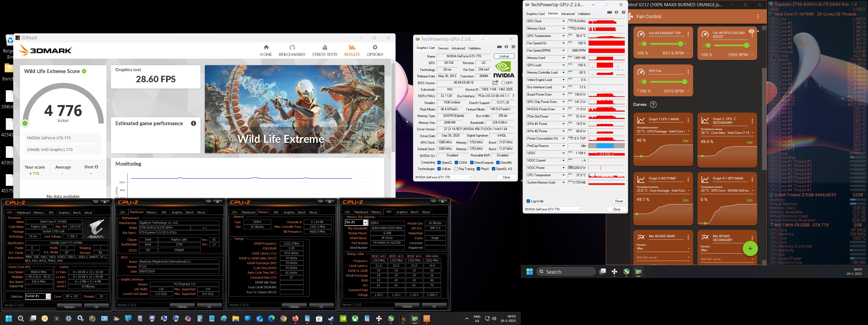Click BIOS export share icon in GPU-Z
The height and width of the screenshot is (325, 868).
click(x=495, y=83)
